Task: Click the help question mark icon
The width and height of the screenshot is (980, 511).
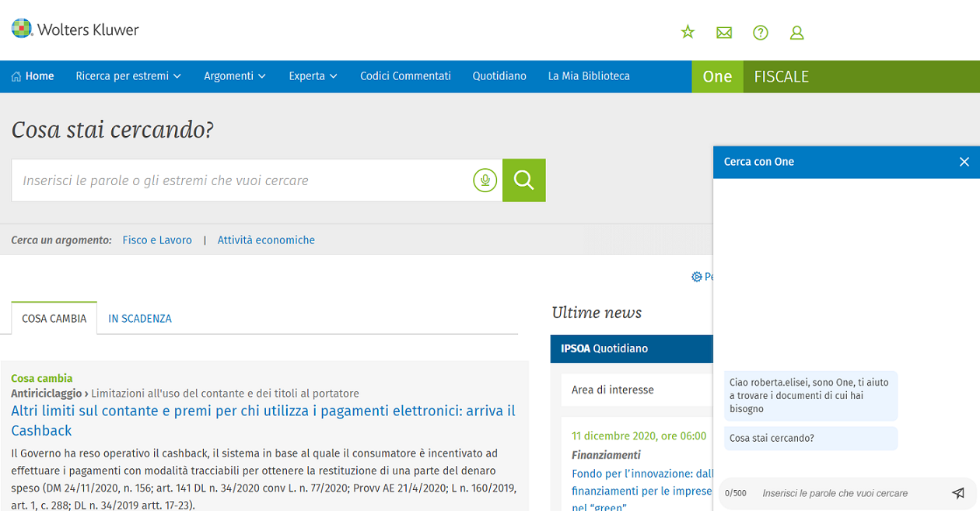Action: [761, 33]
